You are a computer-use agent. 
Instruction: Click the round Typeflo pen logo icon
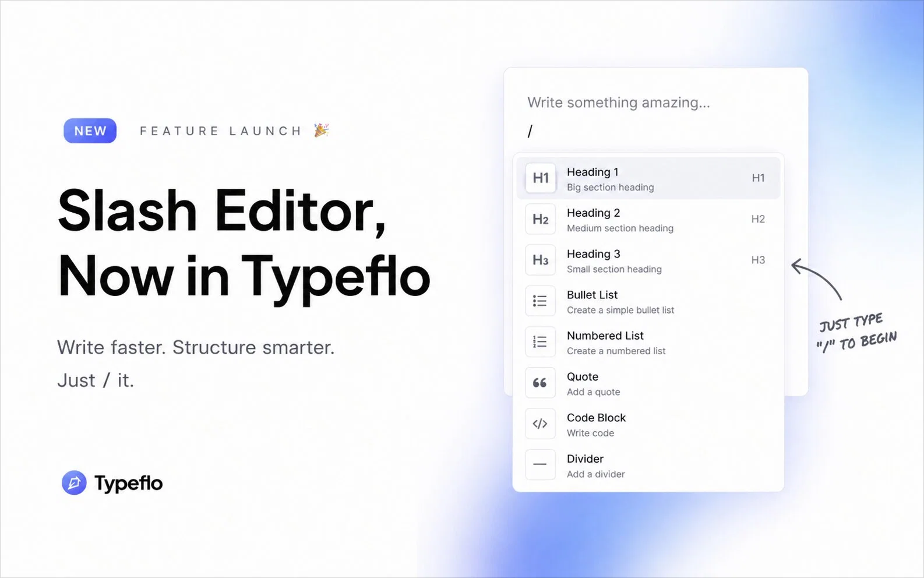[x=74, y=482]
